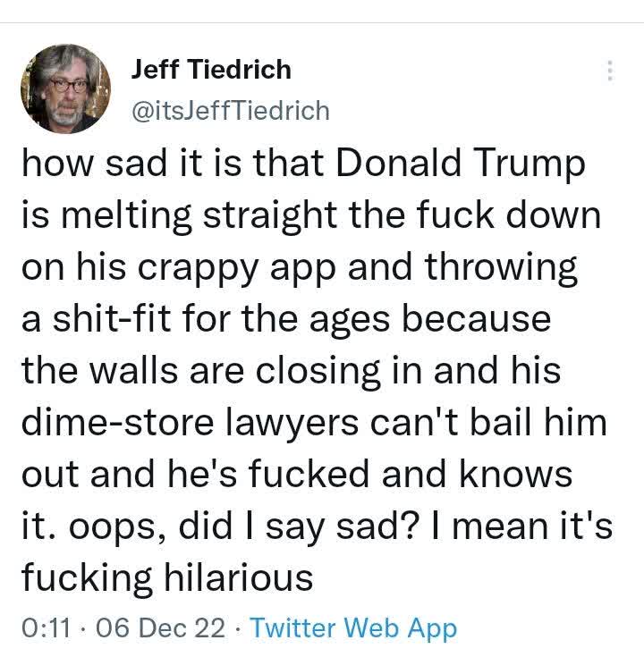Screen dimensions: 644x657
Task: Select the 06 Dec 22 date
Action: (x=161, y=628)
